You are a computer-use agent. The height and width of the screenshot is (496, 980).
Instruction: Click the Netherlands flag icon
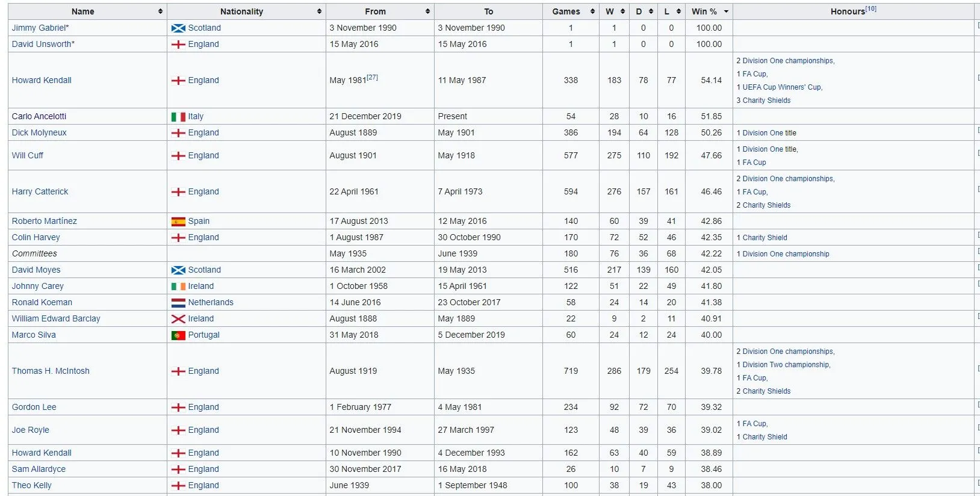click(178, 303)
